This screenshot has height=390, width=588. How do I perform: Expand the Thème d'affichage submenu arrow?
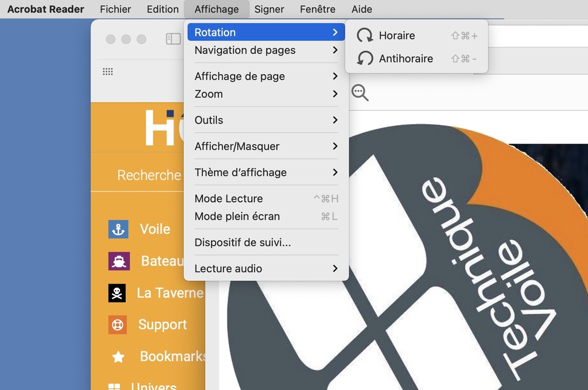click(x=335, y=172)
